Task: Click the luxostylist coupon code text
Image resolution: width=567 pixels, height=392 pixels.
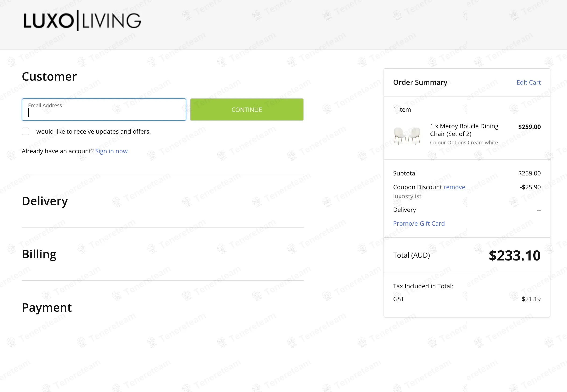Action: coord(407,196)
